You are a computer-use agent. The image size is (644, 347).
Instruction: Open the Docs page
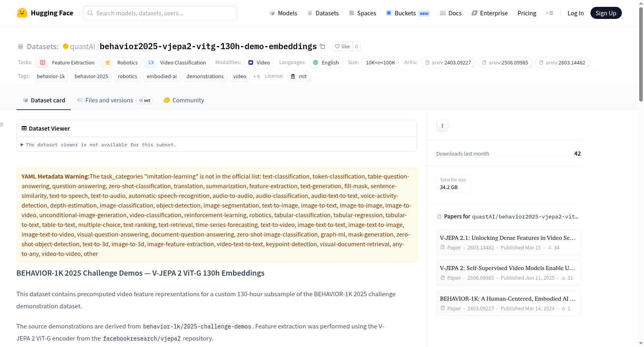451,13
